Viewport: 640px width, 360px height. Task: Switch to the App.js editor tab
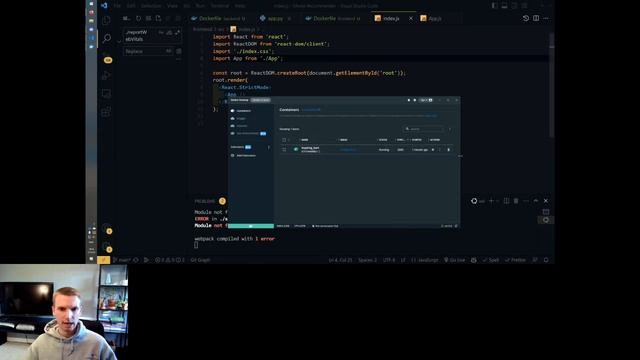point(435,18)
